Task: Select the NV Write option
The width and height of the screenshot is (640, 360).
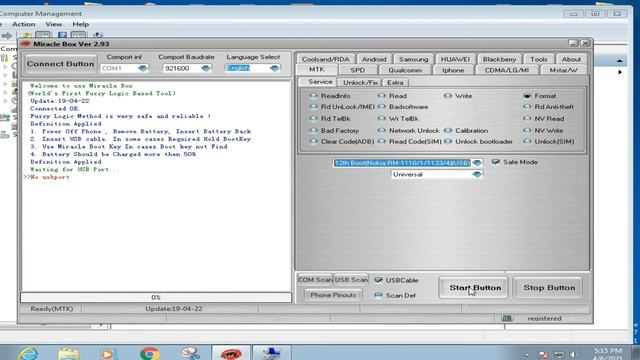Action: point(543,131)
